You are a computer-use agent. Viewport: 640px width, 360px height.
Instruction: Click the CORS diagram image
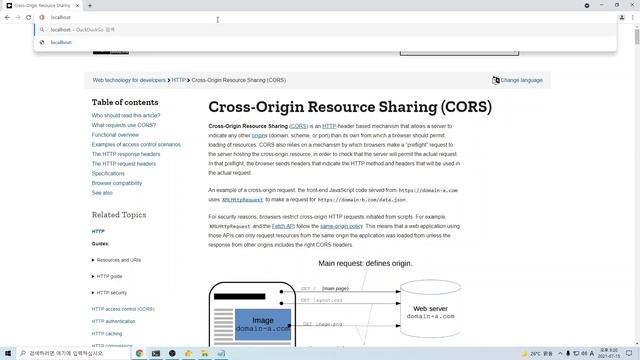[x=335, y=302]
